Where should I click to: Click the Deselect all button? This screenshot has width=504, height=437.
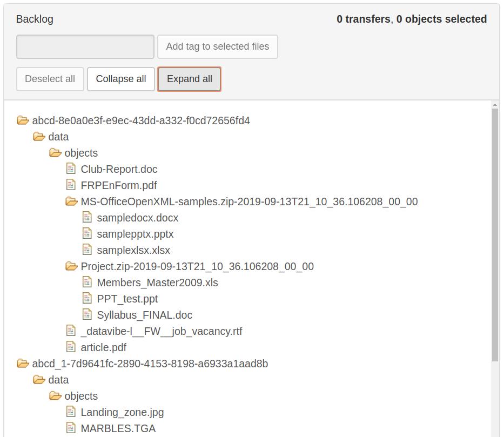[x=50, y=79]
